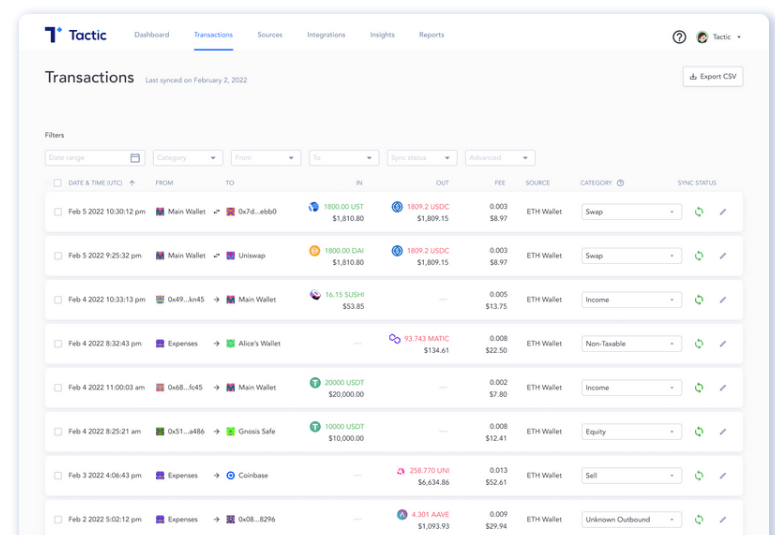Go to the Reports tab
The image size is (775, 535).
pos(431,35)
